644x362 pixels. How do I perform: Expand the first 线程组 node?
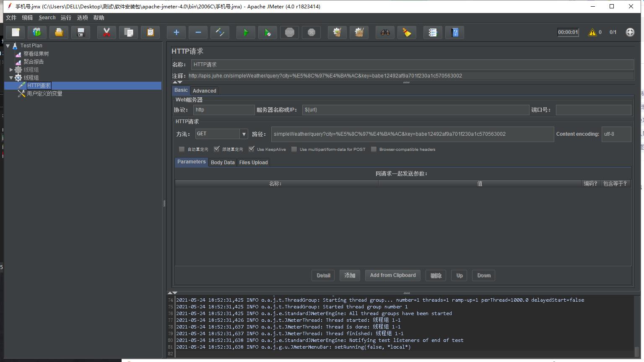[x=11, y=70]
